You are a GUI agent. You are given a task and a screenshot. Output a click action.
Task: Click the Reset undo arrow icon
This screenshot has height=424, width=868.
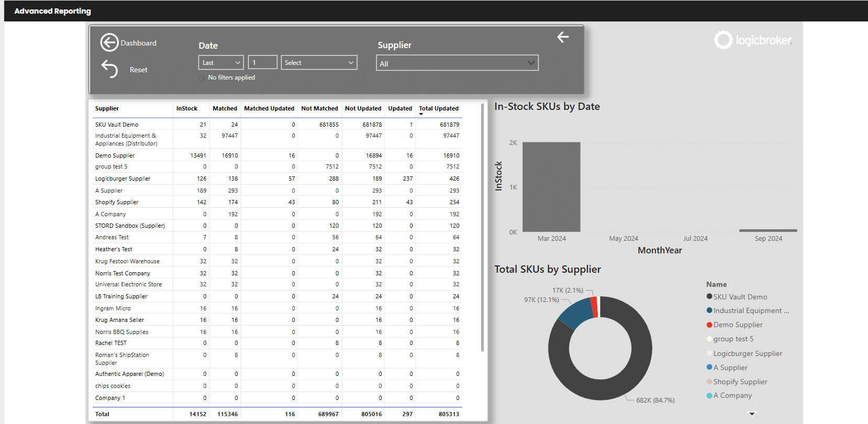109,69
